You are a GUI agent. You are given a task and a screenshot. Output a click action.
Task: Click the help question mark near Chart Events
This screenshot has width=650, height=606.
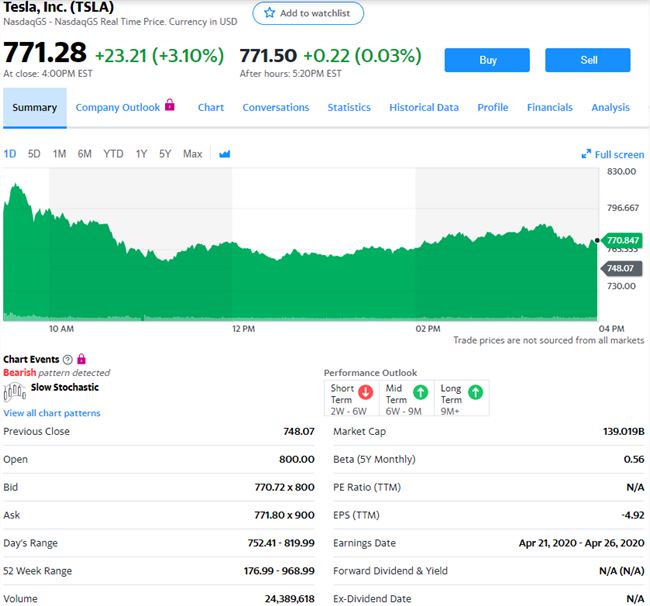pos(68,359)
